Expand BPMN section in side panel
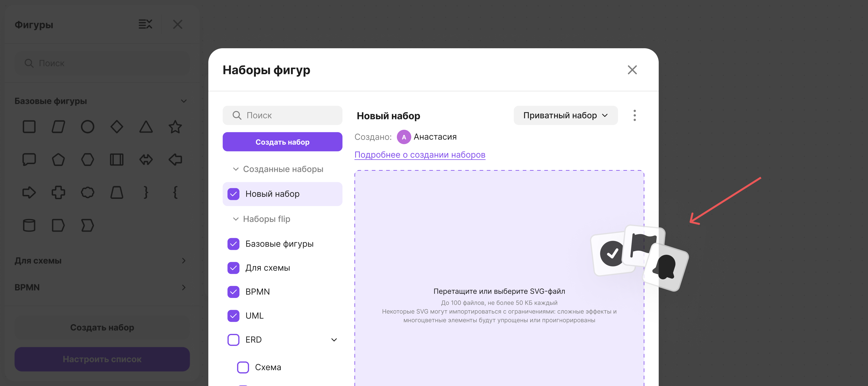The image size is (868, 386). click(x=184, y=287)
